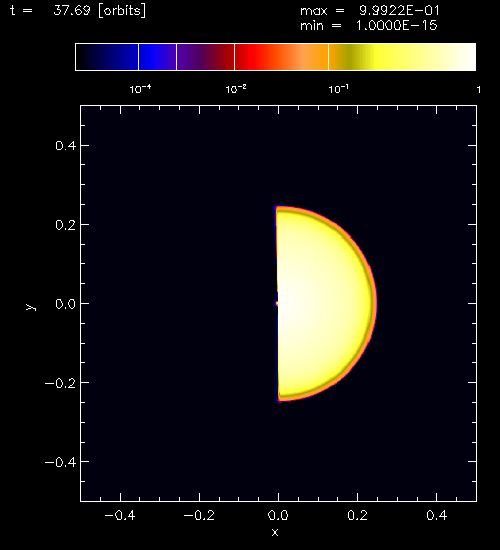Click the 0.4 tick label on y axis
This screenshot has height=550, width=500.
(x=66, y=145)
